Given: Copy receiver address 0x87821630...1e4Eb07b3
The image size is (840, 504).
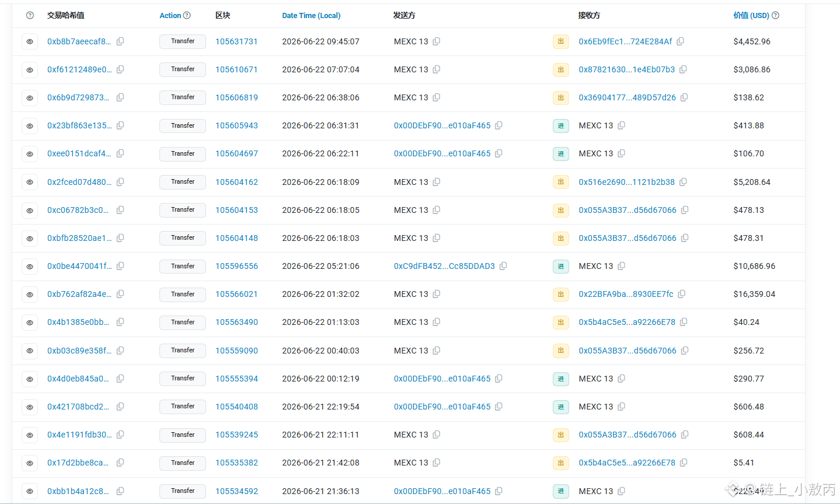Looking at the screenshot, I should [x=683, y=69].
